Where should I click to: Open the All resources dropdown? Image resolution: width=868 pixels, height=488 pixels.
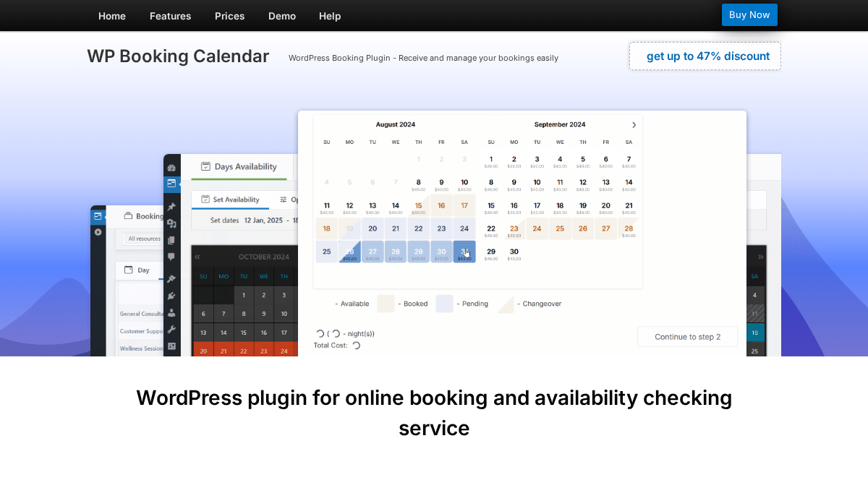144,239
